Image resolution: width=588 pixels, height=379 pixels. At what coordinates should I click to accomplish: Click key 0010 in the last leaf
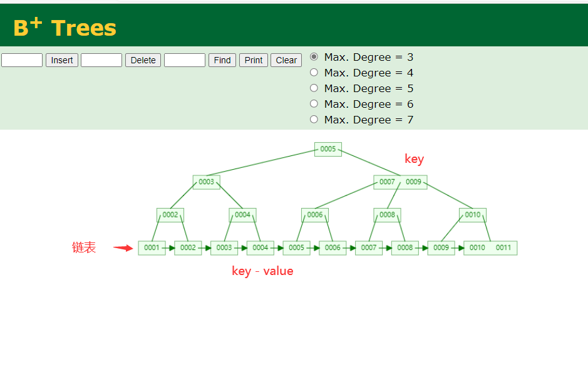(477, 247)
